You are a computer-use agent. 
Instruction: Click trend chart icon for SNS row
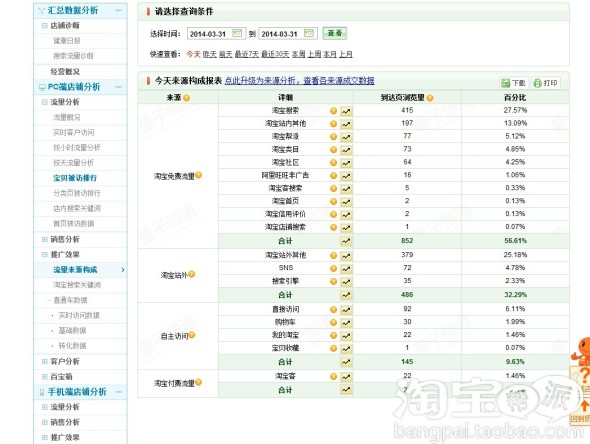click(x=346, y=269)
